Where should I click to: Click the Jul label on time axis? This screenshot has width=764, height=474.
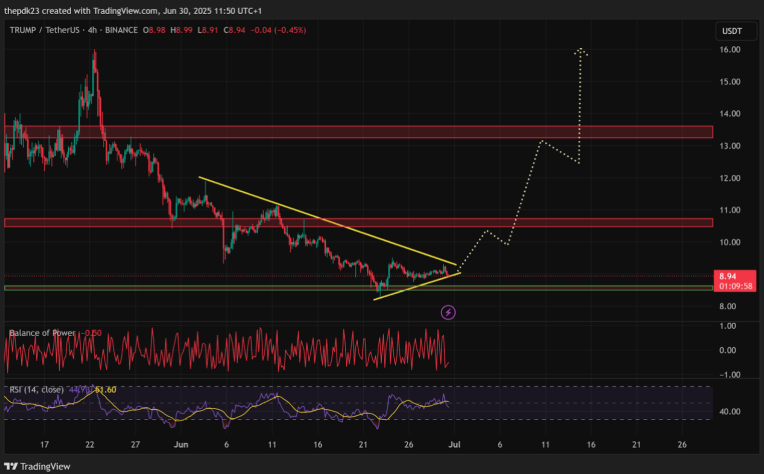pyautogui.click(x=454, y=445)
